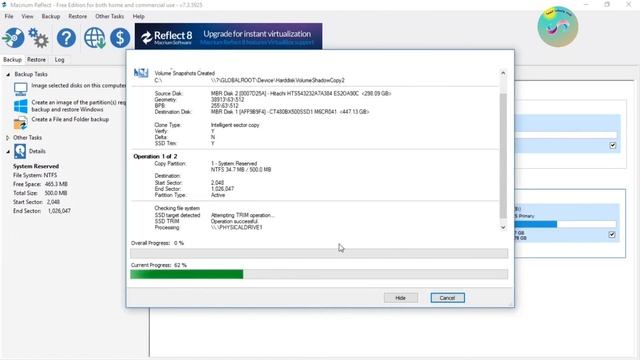This screenshot has width=640, height=360.
Task: Select Image selected disks on this computer
Action: pyautogui.click(x=79, y=86)
